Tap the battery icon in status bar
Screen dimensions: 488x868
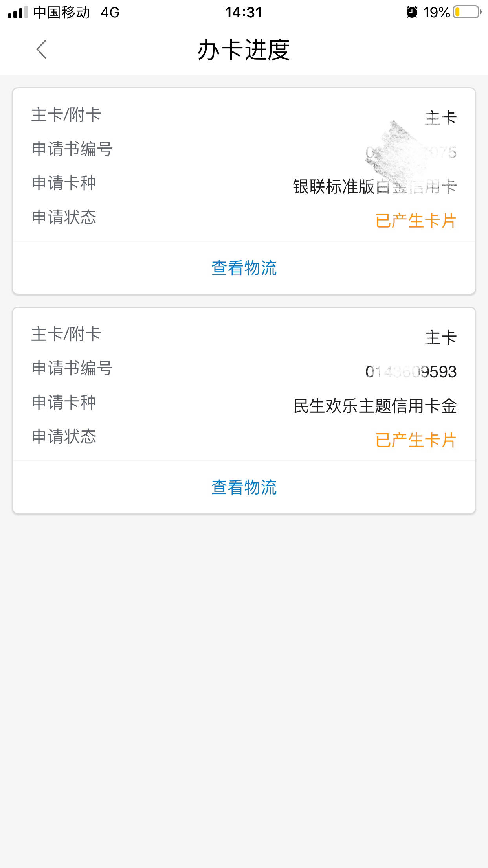tap(468, 13)
